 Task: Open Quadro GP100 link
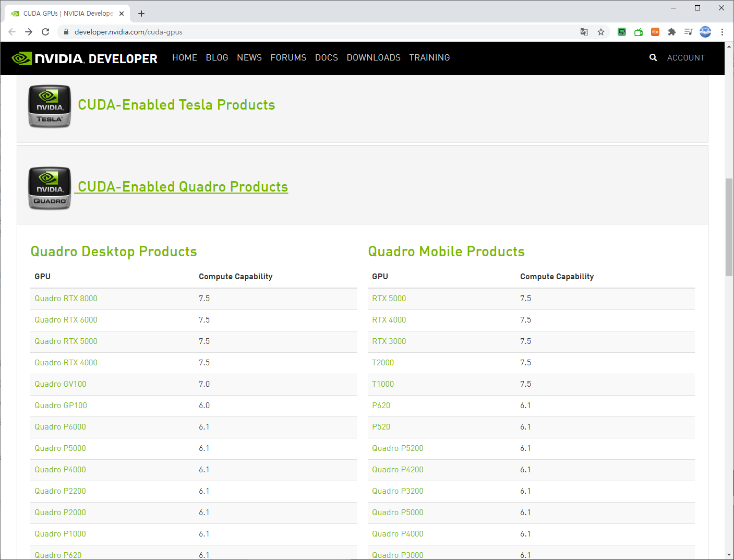coord(61,406)
